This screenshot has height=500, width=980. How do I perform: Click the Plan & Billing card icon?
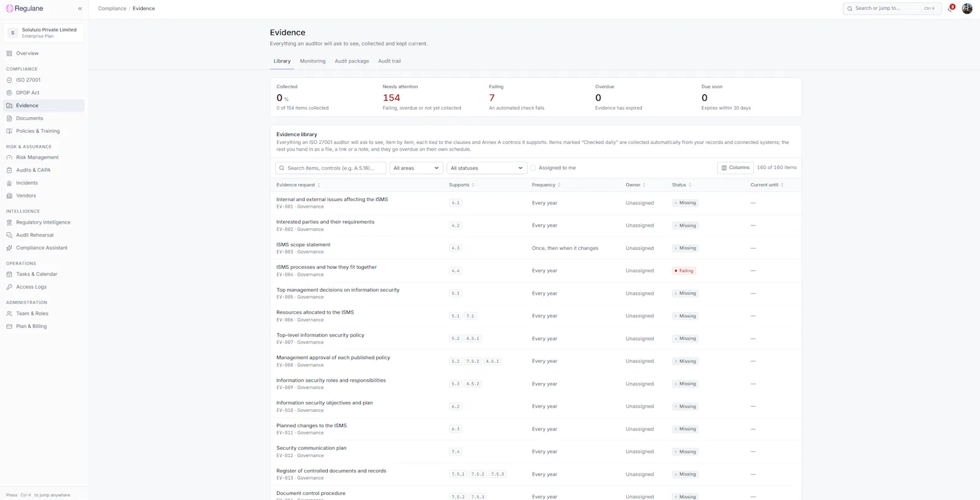point(9,327)
